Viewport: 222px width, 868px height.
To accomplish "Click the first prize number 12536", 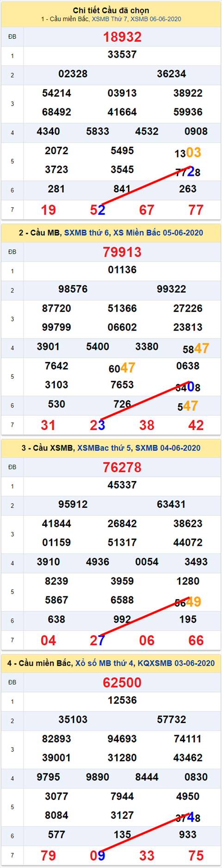I will pyautogui.click(x=122, y=700).
